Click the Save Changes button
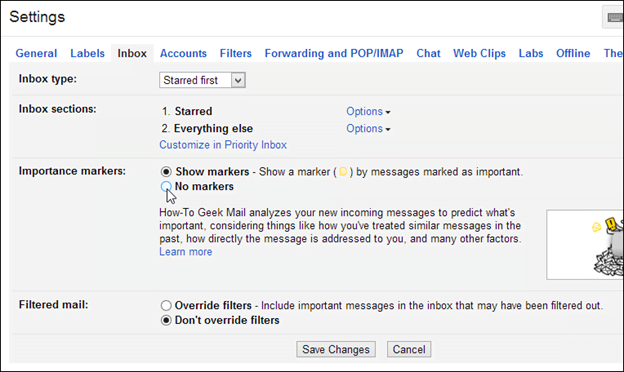 pos(336,349)
